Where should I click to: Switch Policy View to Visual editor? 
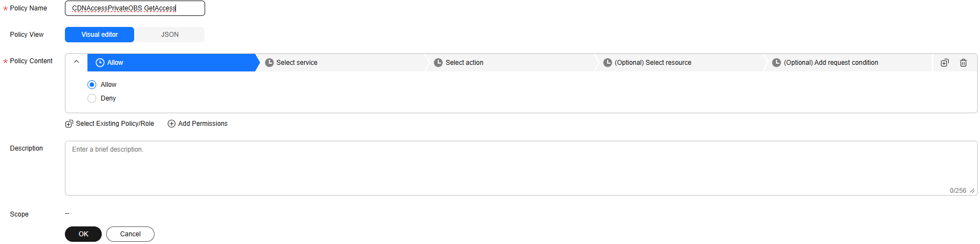100,35
